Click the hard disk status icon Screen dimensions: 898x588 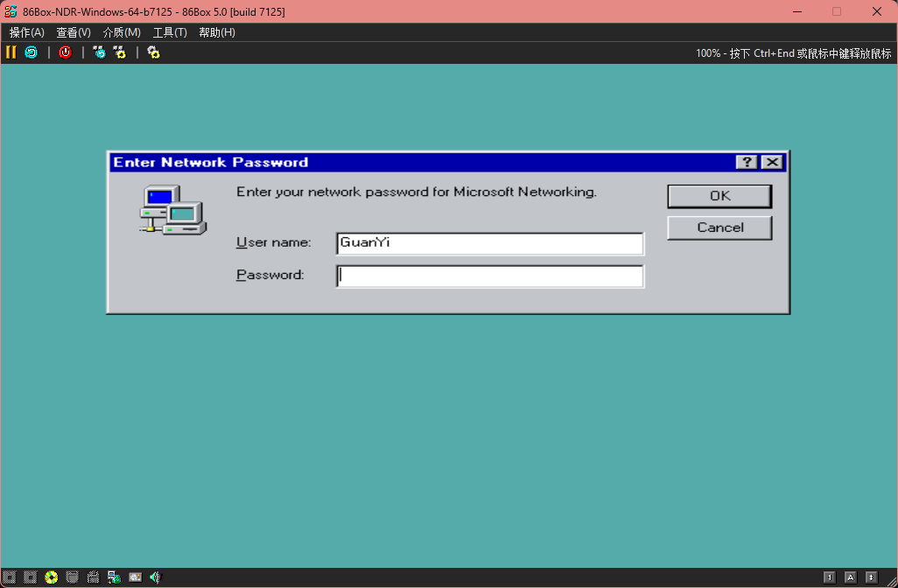pos(135,577)
